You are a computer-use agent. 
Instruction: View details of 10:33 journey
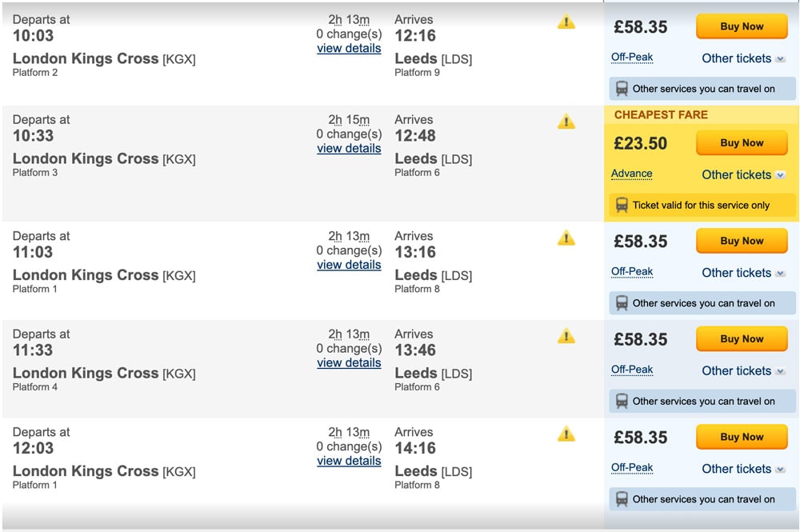(349, 149)
